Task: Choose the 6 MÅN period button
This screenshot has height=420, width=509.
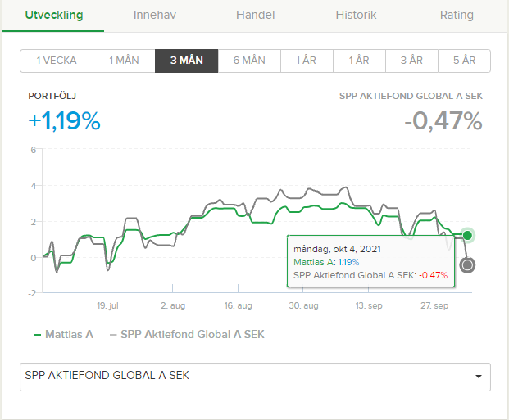Action: coord(249,61)
